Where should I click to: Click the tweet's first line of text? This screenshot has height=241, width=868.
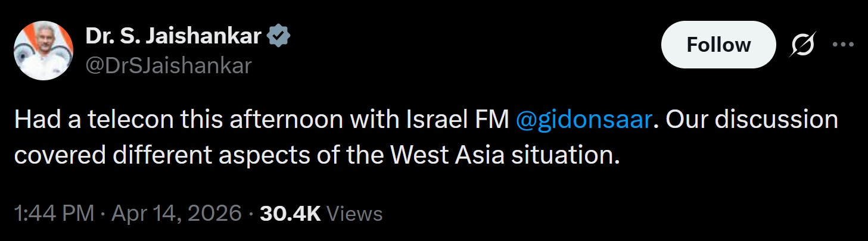426,121
